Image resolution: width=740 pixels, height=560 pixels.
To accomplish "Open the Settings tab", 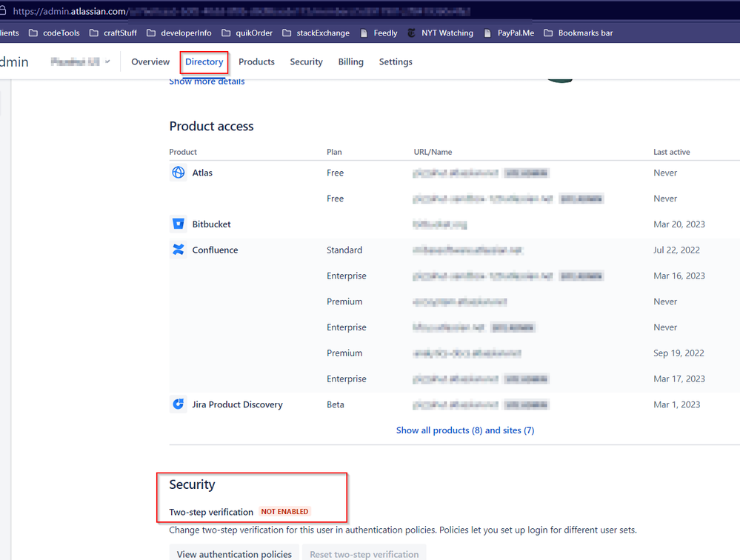I will [396, 61].
